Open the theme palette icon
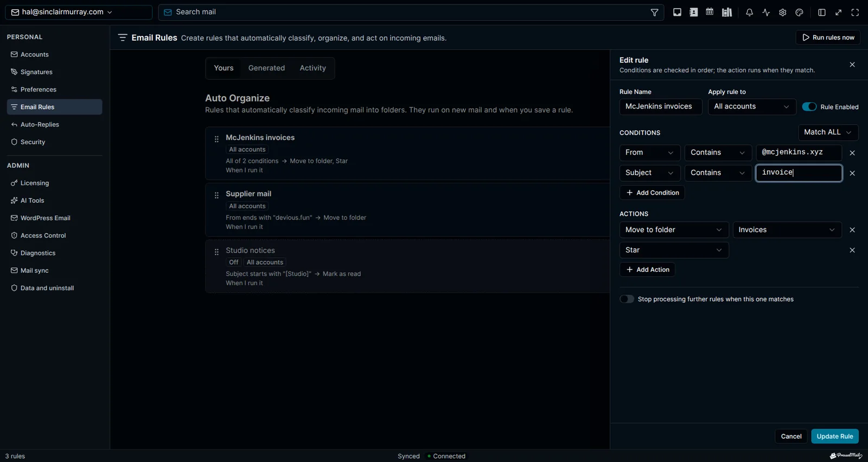Viewport: 868px width, 462px height. pyautogui.click(x=799, y=12)
